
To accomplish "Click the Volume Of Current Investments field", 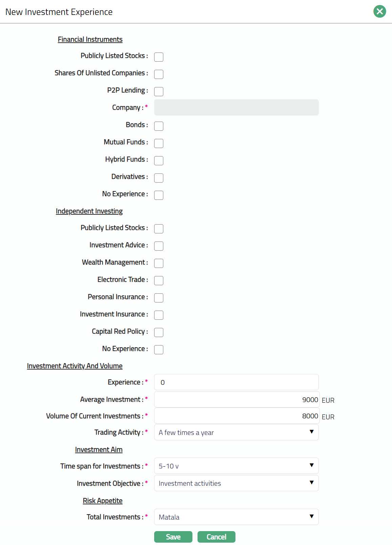I will [236, 416].
